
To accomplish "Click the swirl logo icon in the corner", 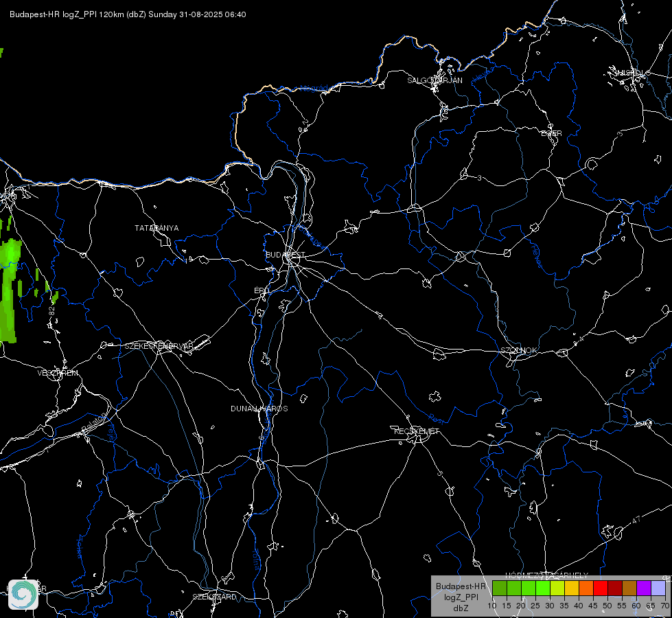I will (23, 594).
